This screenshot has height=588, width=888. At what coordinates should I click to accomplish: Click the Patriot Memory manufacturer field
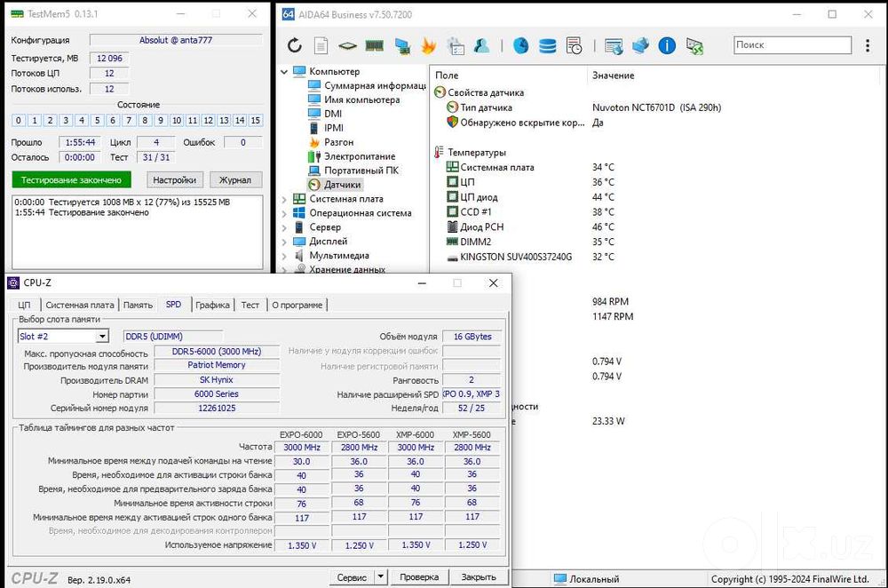click(x=217, y=365)
